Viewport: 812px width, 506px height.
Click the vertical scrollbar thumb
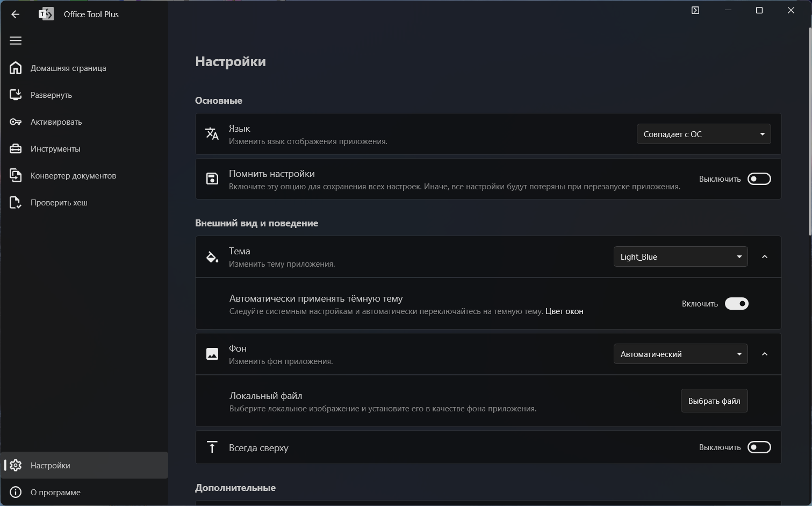click(809, 132)
